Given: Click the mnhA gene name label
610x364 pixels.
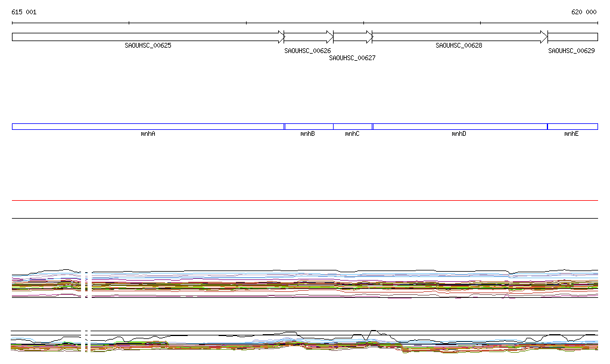Looking at the screenshot, I should (x=148, y=134).
